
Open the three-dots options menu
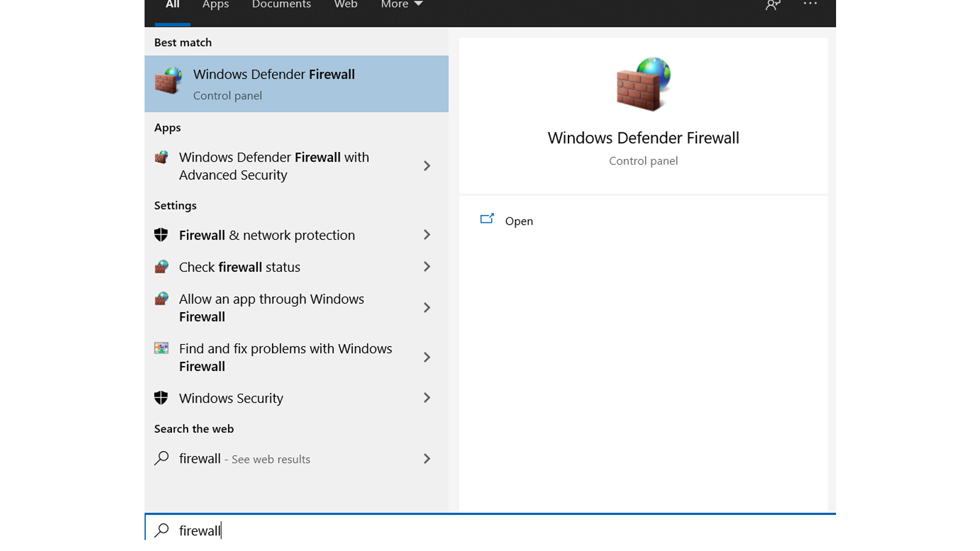(x=810, y=4)
